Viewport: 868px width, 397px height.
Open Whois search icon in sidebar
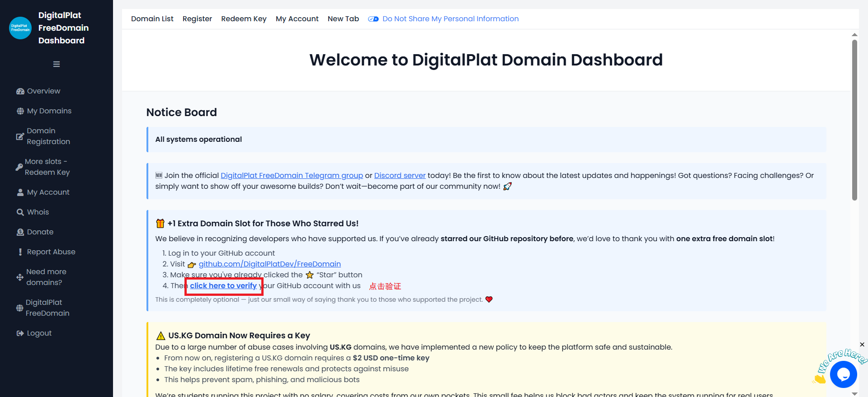pyautogui.click(x=20, y=212)
